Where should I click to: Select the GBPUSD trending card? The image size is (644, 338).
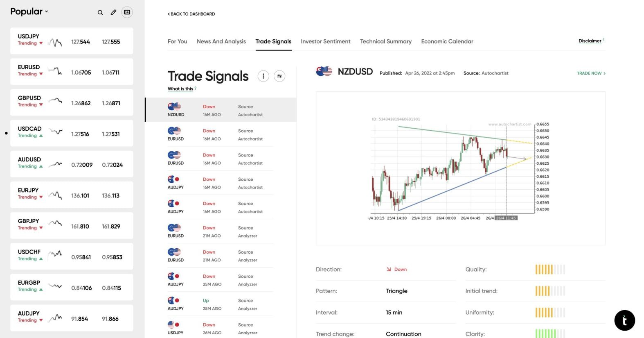click(72, 102)
